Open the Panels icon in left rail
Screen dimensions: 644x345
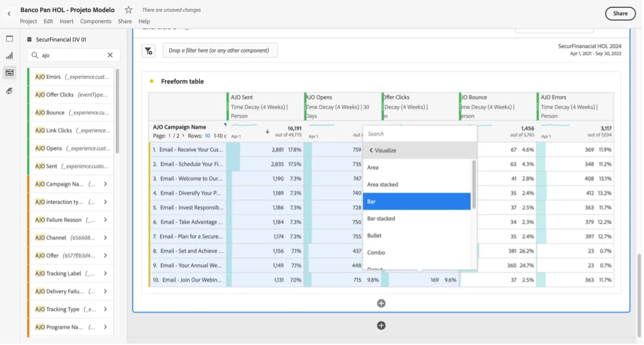(x=9, y=39)
